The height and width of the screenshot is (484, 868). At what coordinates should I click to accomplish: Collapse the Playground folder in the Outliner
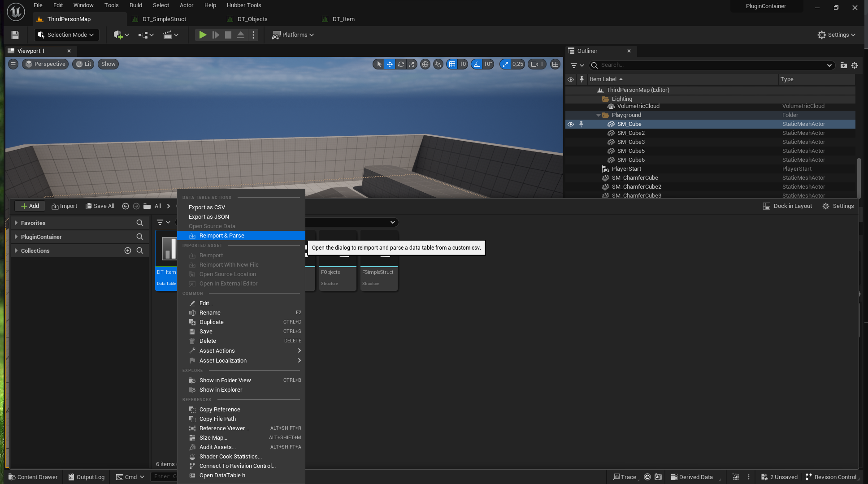coord(598,115)
